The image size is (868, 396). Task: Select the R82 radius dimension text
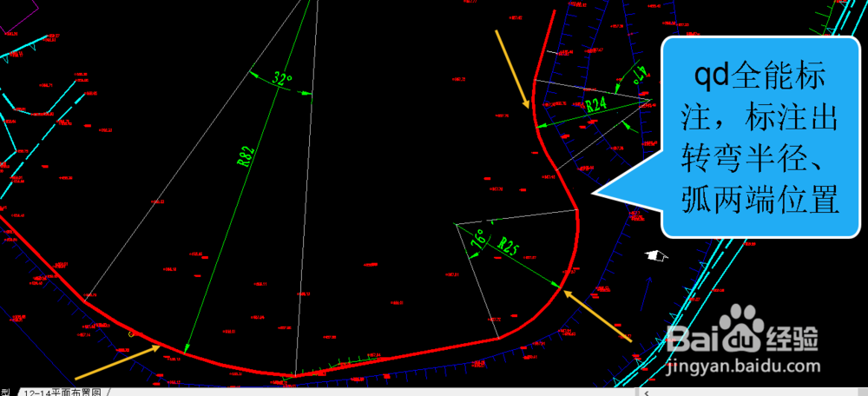tap(246, 156)
